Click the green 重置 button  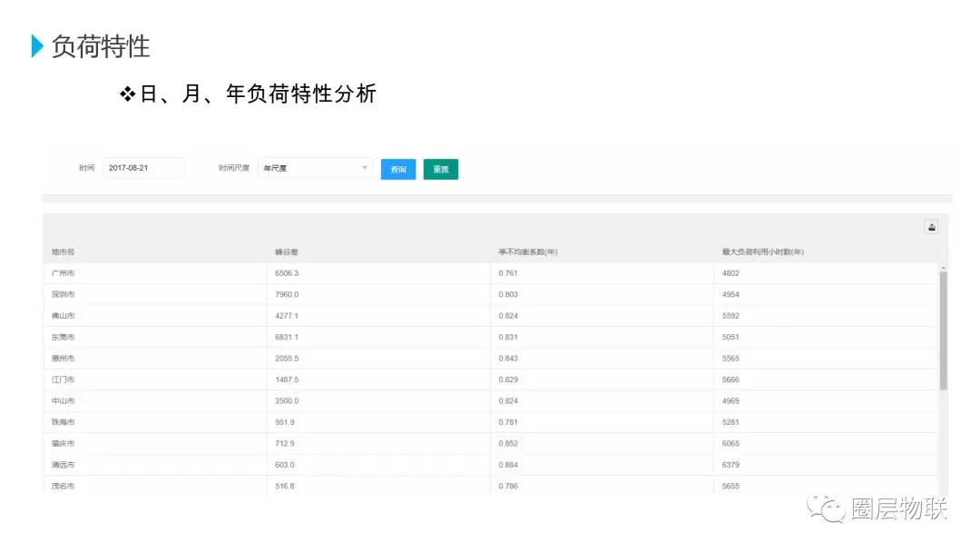[441, 170]
